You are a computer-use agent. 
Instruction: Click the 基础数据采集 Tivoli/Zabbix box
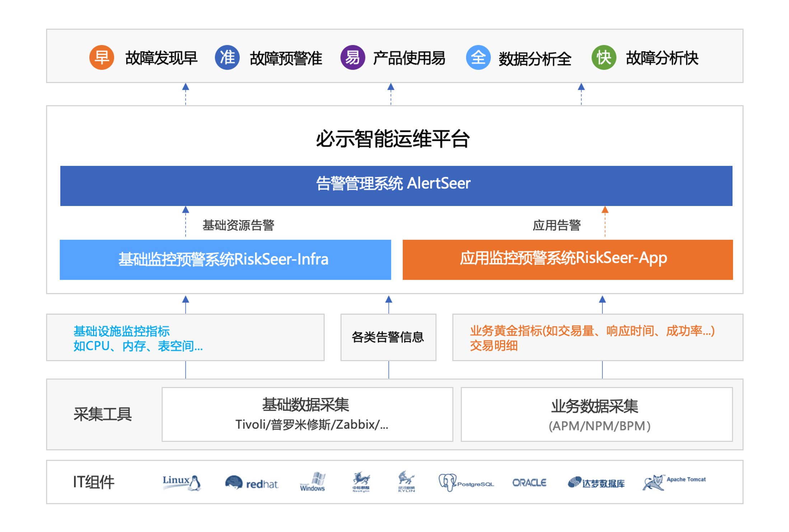click(307, 414)
